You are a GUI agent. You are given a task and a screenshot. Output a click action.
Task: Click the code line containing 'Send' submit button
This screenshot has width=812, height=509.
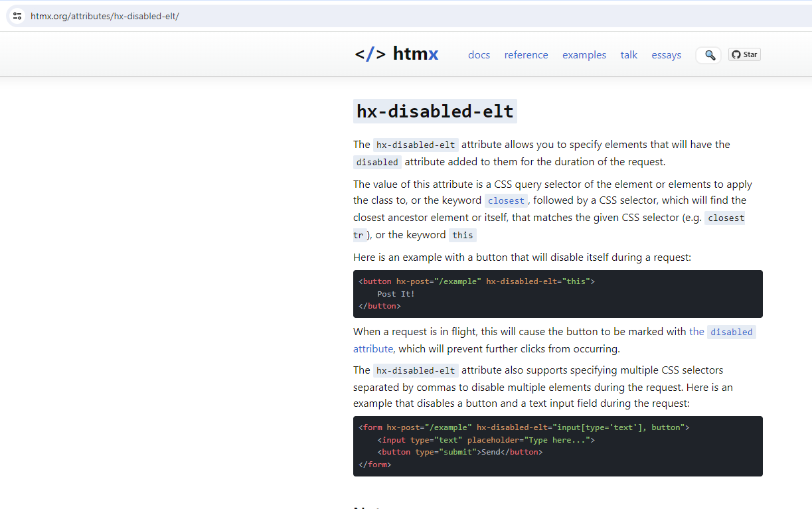tap(460, 452)
